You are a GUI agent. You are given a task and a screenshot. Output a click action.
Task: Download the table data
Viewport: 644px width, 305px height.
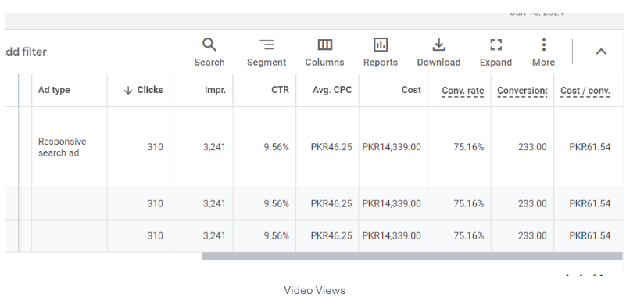(438, 52)
